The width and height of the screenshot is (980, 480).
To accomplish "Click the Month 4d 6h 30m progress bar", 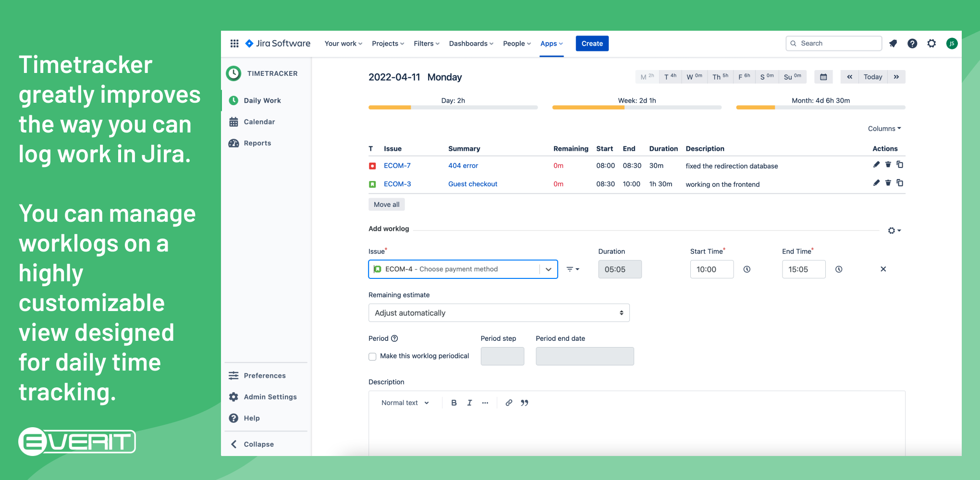I will click(821, 108).
